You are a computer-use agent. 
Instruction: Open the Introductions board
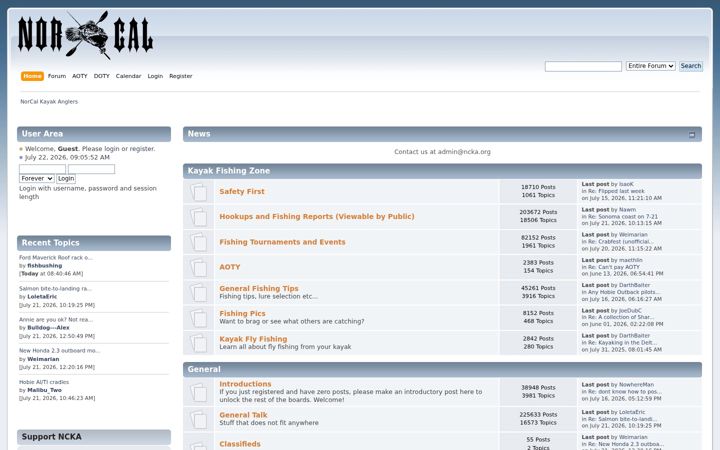tap(245, 384)
